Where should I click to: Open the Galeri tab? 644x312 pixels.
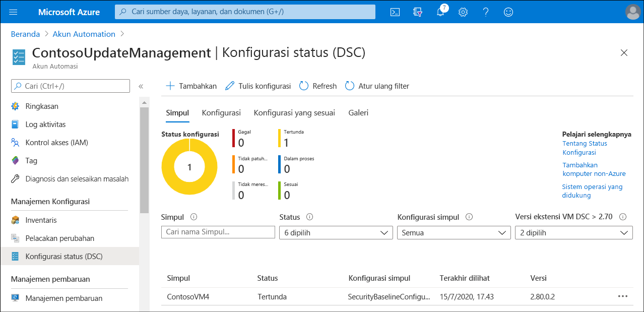point(358,113)
